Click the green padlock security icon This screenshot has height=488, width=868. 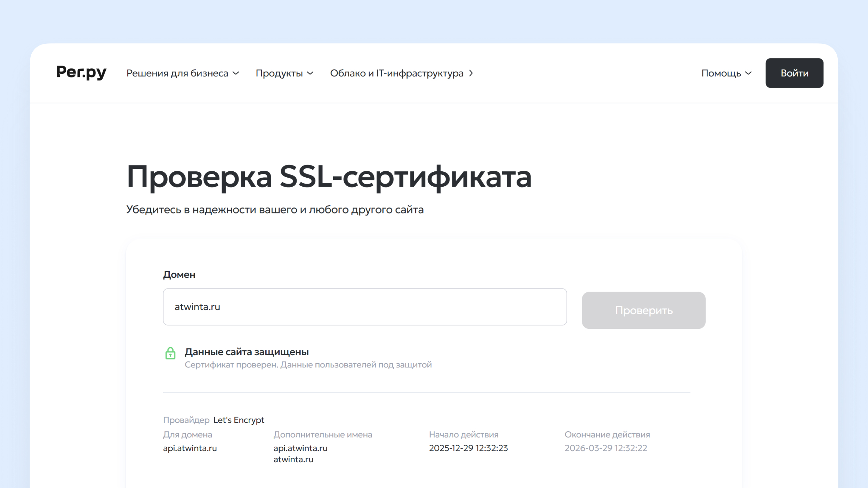tap(170, 353)
